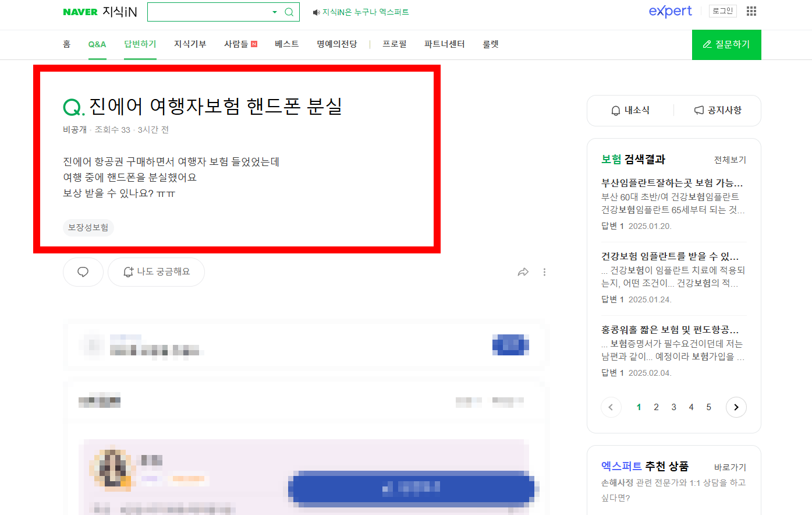Switch to the 답변하기 tab
This screenshot has width=812, height=515.
(140, 44)
